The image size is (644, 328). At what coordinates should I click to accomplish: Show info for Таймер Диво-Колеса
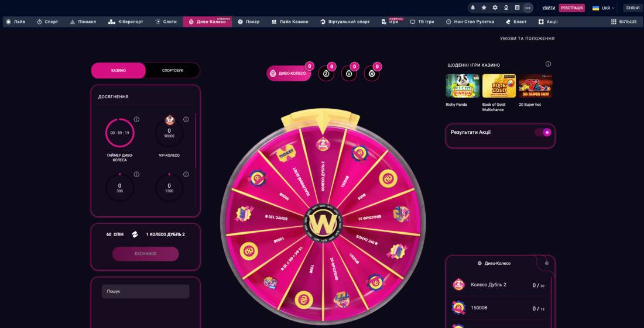tap(136, 119)
